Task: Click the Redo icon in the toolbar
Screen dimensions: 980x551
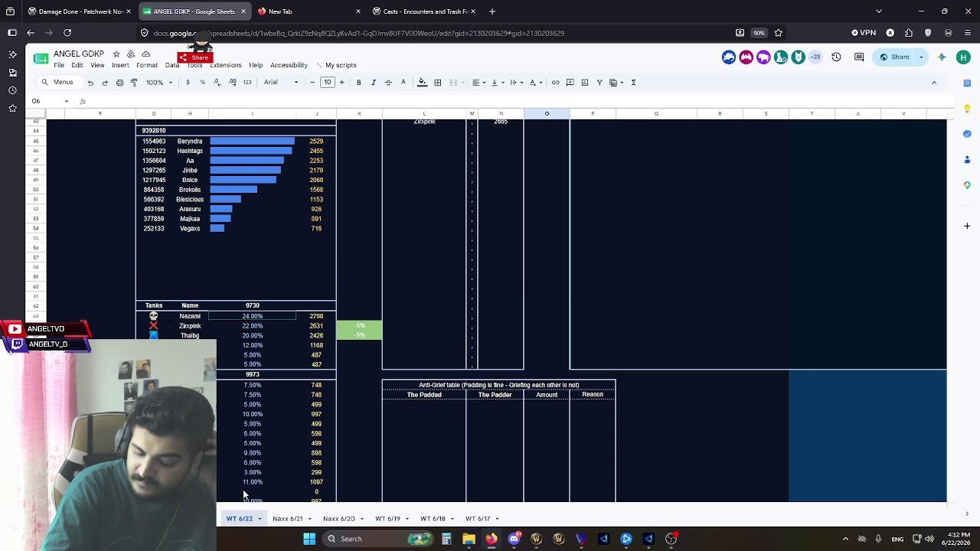Action: click(x=105, y=83)
